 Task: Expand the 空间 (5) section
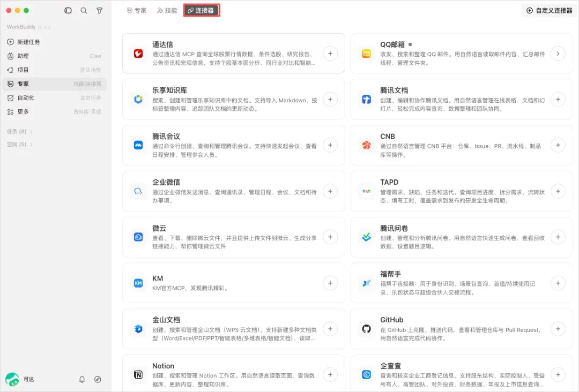(20, 145)
